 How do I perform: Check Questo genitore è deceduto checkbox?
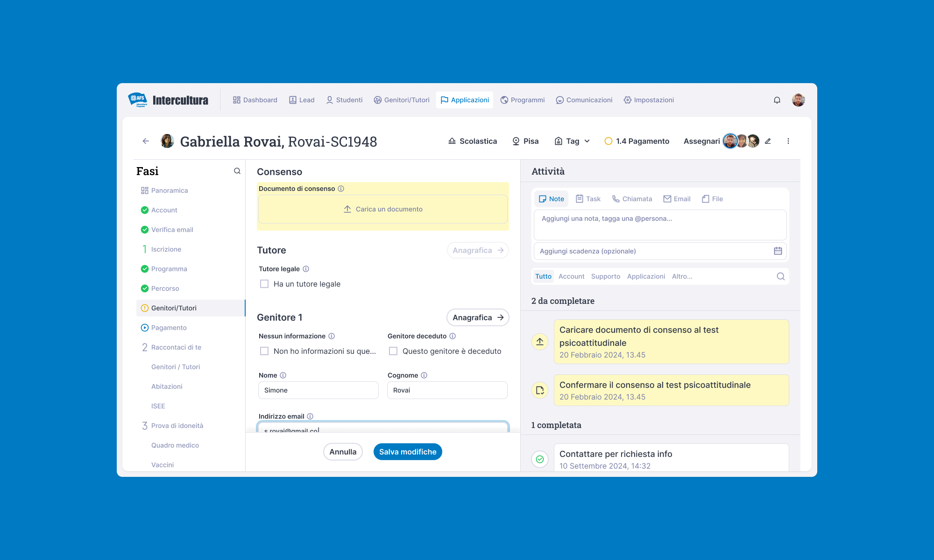[x=393, y=351]
